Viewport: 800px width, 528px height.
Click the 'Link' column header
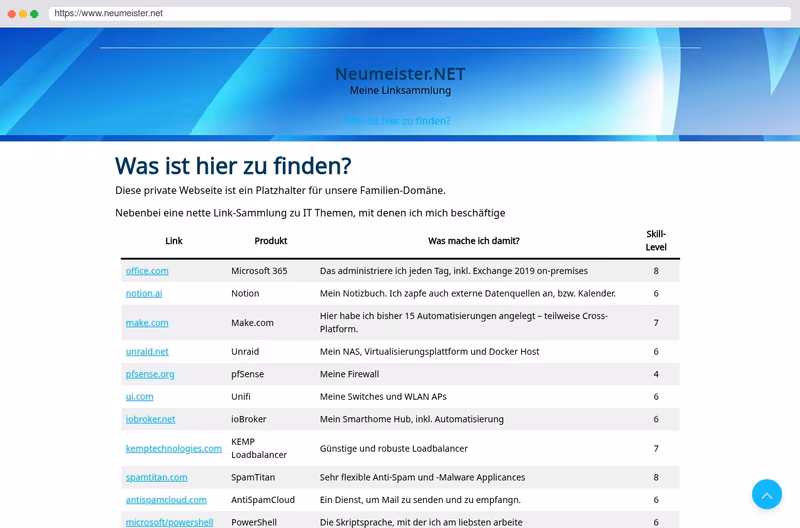[173, 241]
